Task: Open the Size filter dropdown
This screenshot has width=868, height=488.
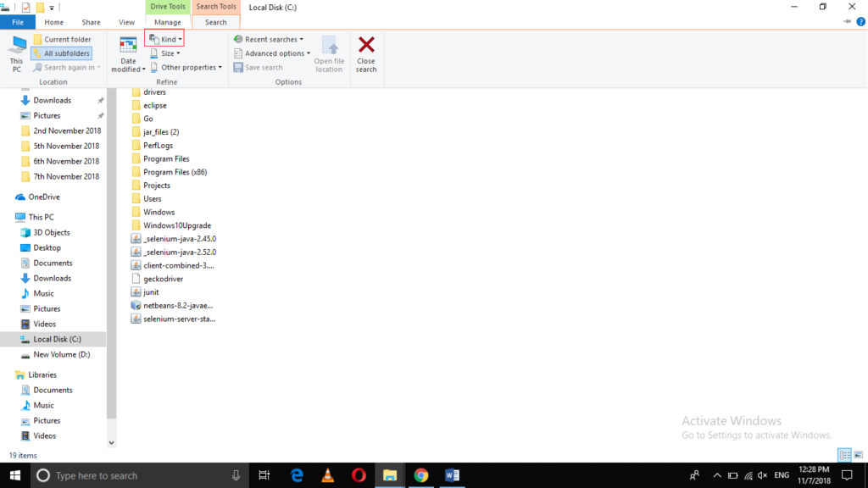Action: pos(164,53)
